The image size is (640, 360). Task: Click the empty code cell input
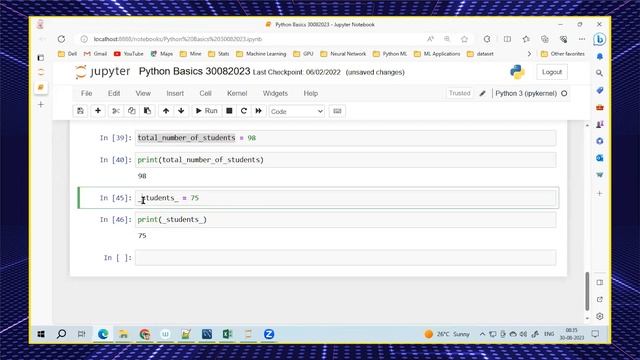345,258
